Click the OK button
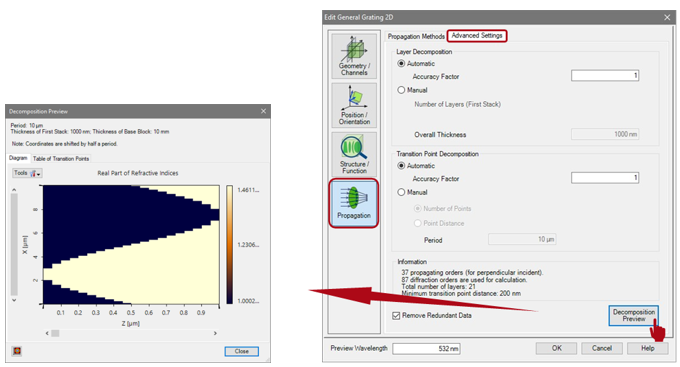The width and height of the screenshot is (680, 367). click(x=556, y=348)
